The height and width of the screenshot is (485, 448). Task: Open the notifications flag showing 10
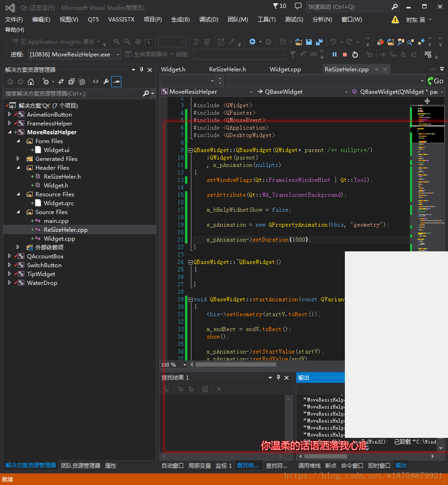pyautogui.click(x=279, y=6)
